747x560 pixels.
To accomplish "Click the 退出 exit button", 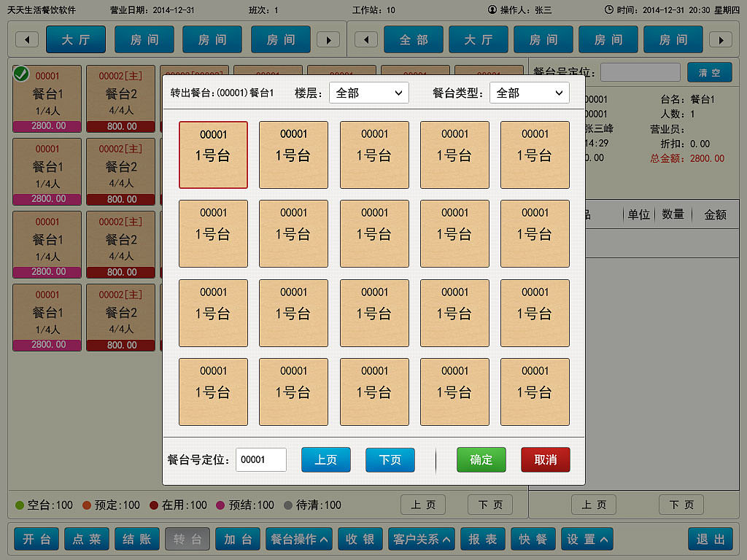I will pyautogui.click(x=710, y=539).
